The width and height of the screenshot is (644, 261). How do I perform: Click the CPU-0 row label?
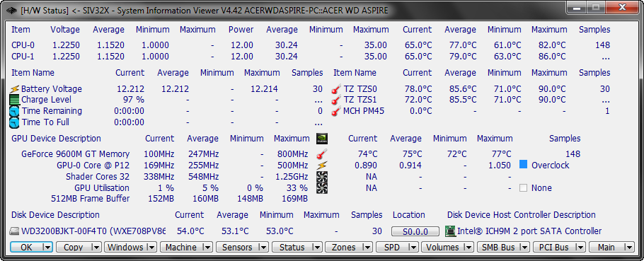(x=22, y=45)
